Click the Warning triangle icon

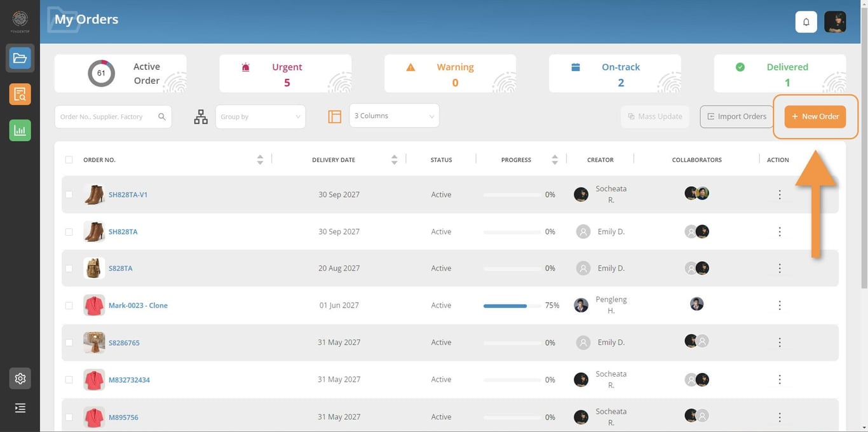[410, 67]
